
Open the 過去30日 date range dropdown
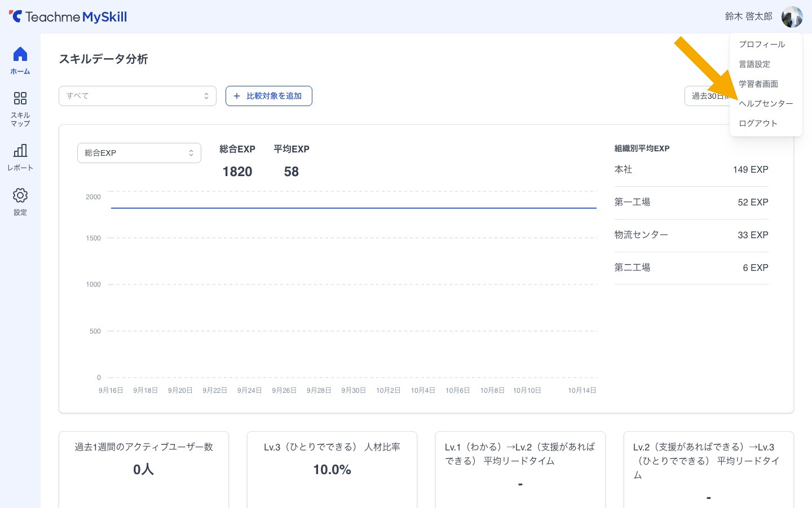point(708,96)
